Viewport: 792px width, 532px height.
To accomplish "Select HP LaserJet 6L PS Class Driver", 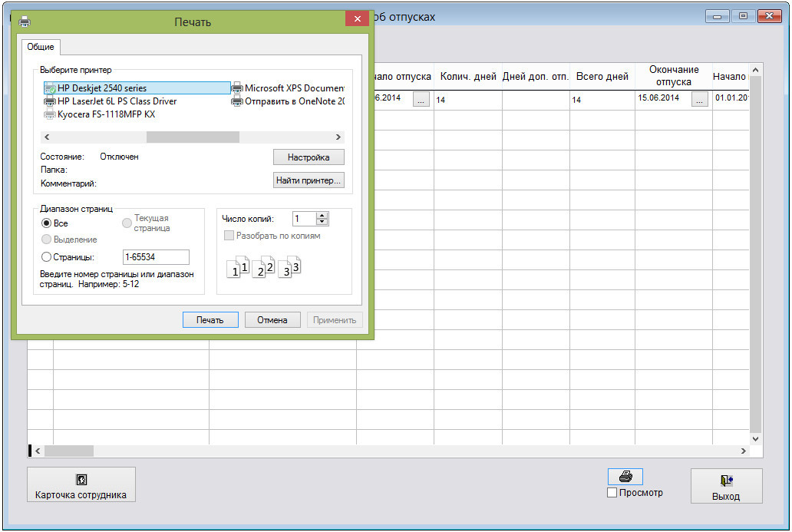I will (x=117, y=101).
